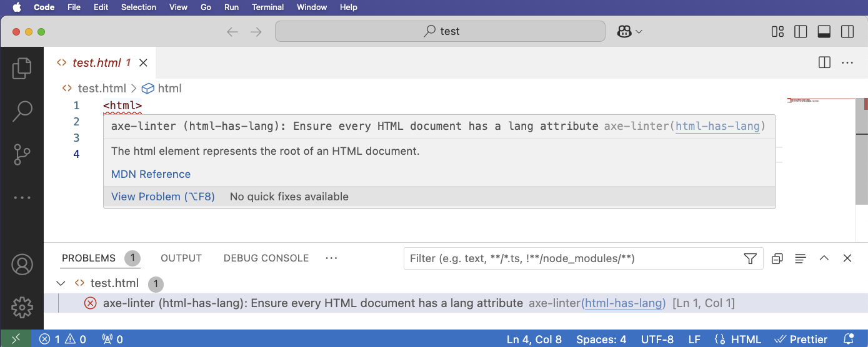Open the Terminal menu in menu bar
868x347 pixels.
267,7
